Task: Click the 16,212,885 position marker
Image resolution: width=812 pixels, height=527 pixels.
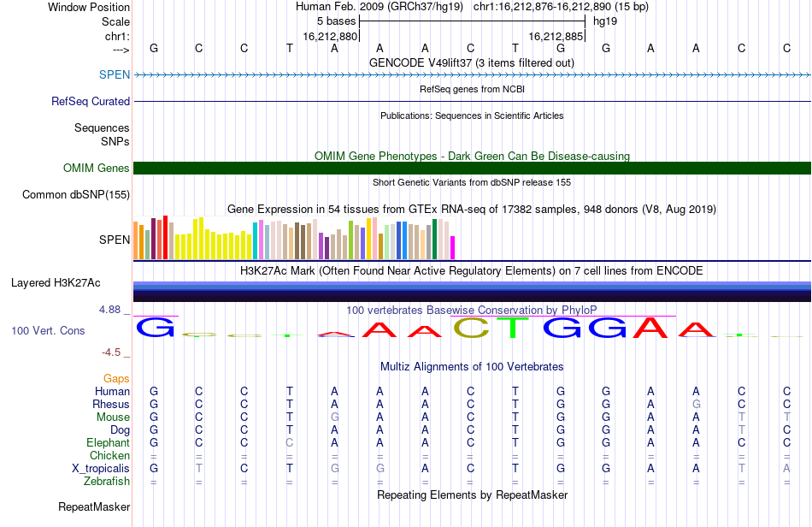Action: [x=556, y=36]
